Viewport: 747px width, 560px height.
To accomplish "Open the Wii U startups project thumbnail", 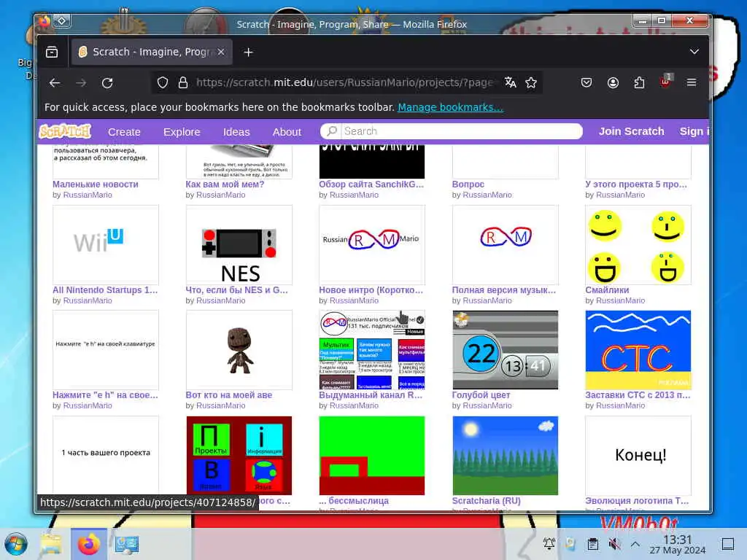I will (x=106, y=245).
